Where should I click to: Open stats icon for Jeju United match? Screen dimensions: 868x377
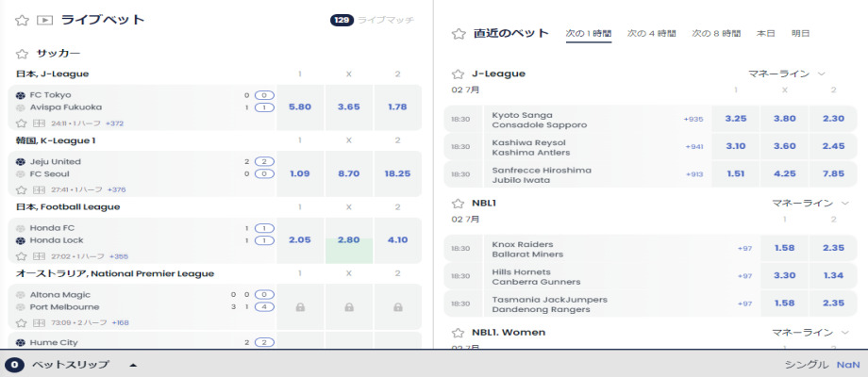point(39,189)
